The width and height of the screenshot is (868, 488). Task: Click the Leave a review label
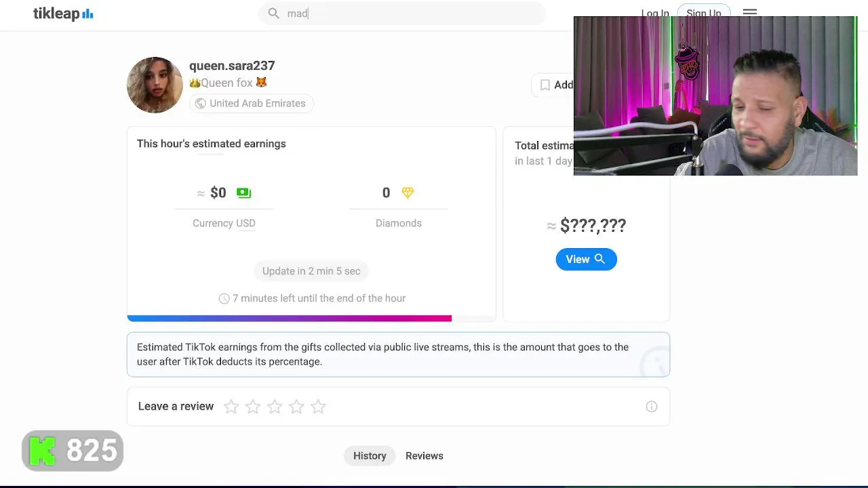(176, 406)
